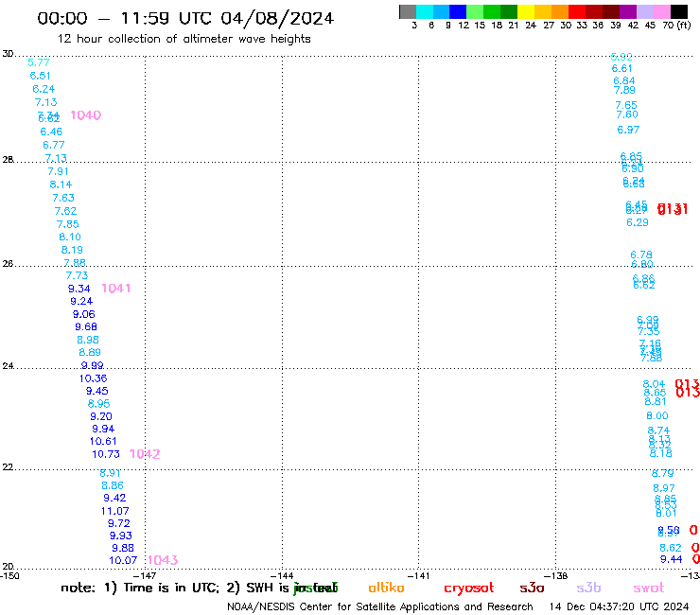The width and height of the screenshot is (700, 615).
Task: Select the orange swatch between 27 and 30
Action: pyautogui.click(x=560, y=11)
